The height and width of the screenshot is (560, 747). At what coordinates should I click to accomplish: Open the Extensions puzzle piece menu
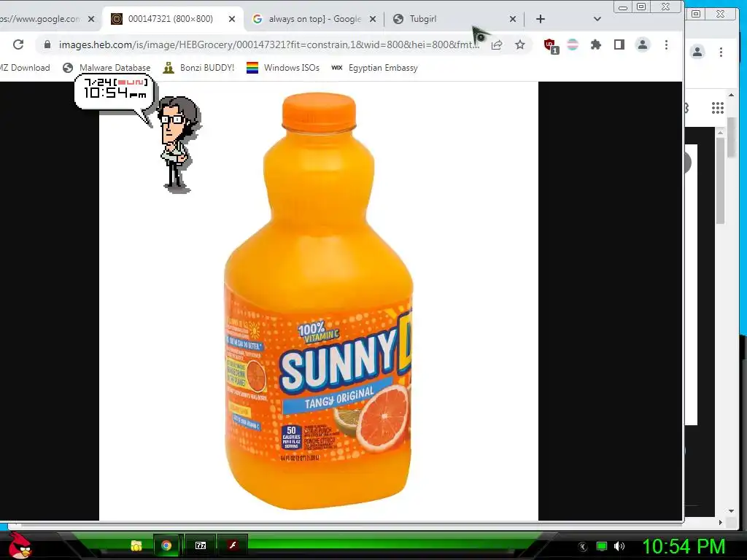[x=595, y=44]
